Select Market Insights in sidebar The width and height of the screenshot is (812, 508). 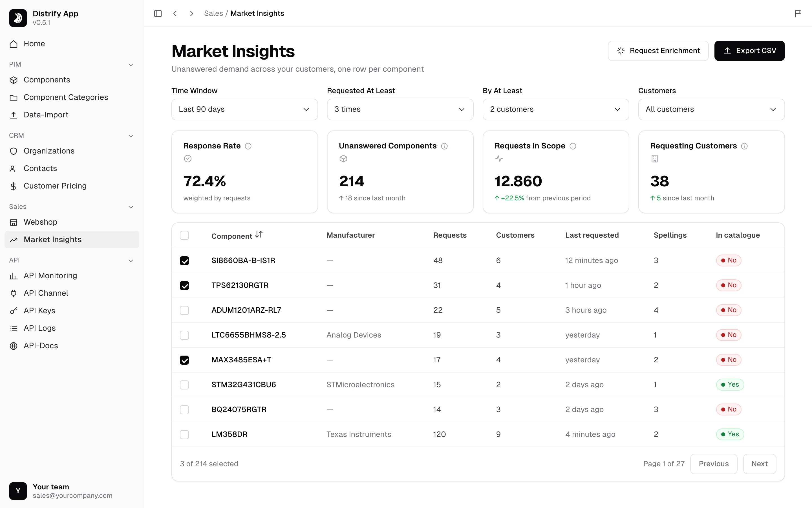[72, 240]
